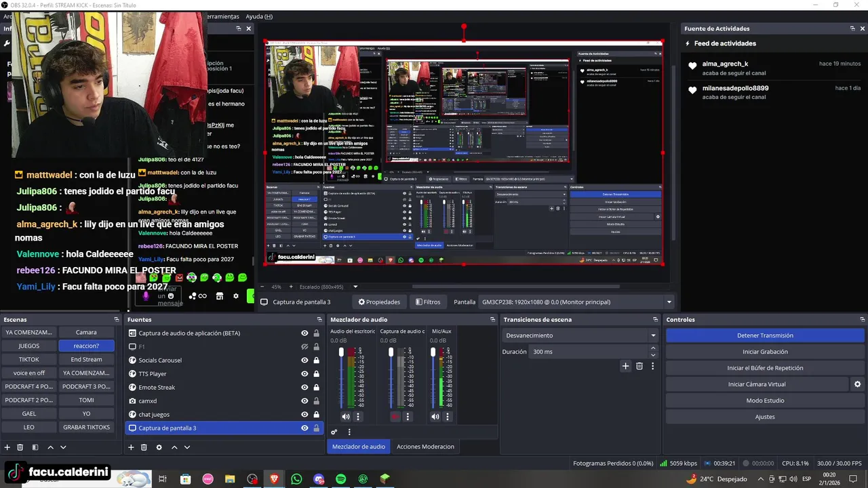Remove selected source with trash icon
Viewport: 868px width, 488px height.
[x=144, y=447]
